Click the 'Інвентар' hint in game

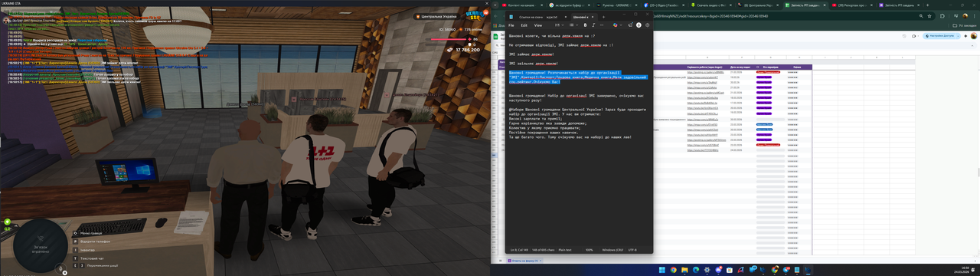(x=87, y=250)
